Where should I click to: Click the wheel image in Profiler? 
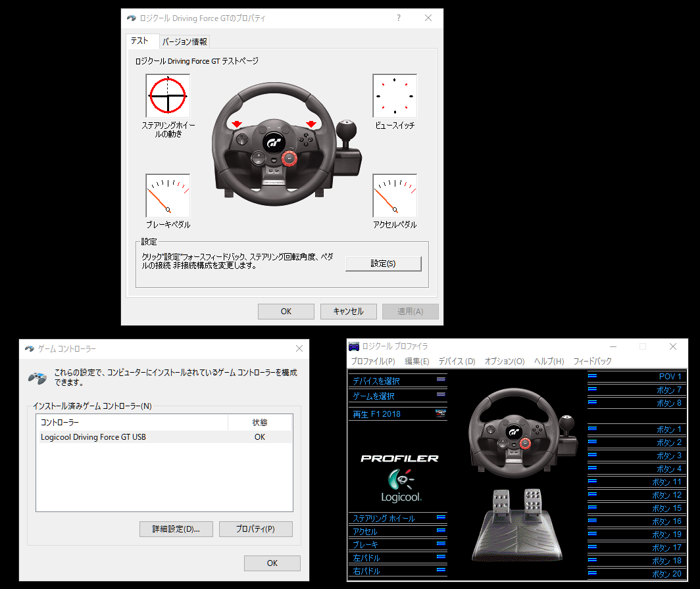[x=522, y=433]
